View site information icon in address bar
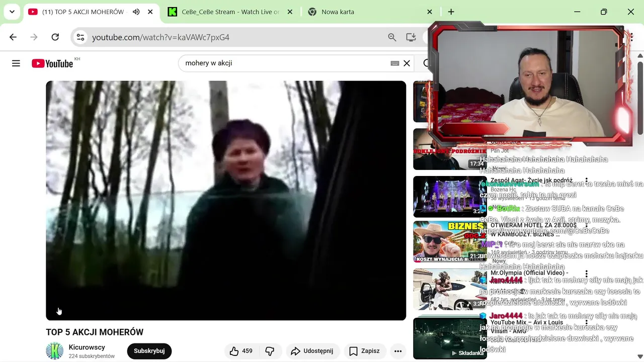This screenshot has height=362, width=644. coord(80,37)
